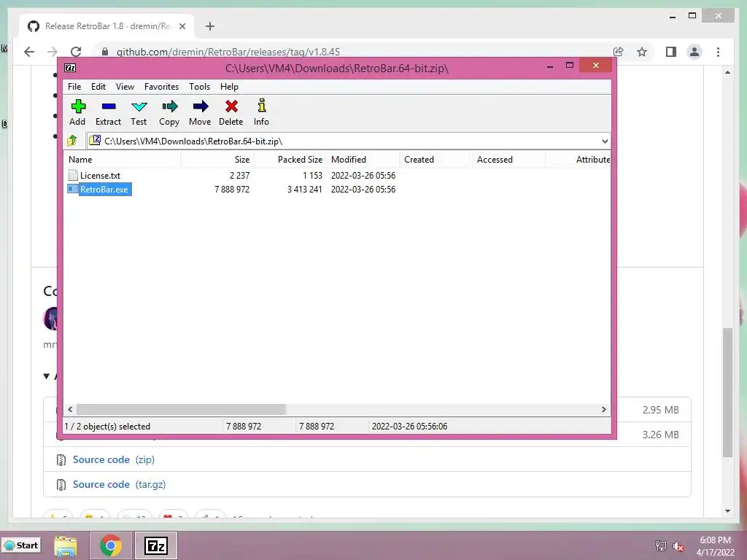The image size is (747, 560).
Task: Select the Release RetroBar 1.8 tab
Action: click(x=108, y=26)
